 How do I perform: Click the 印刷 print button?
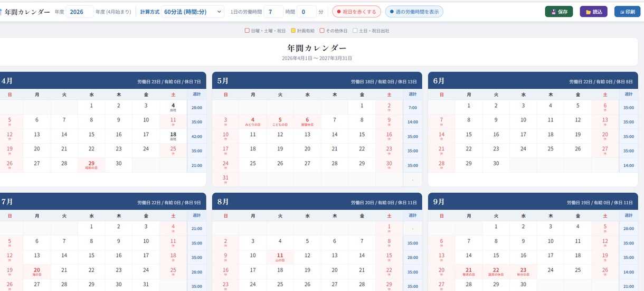click(627, 12)
